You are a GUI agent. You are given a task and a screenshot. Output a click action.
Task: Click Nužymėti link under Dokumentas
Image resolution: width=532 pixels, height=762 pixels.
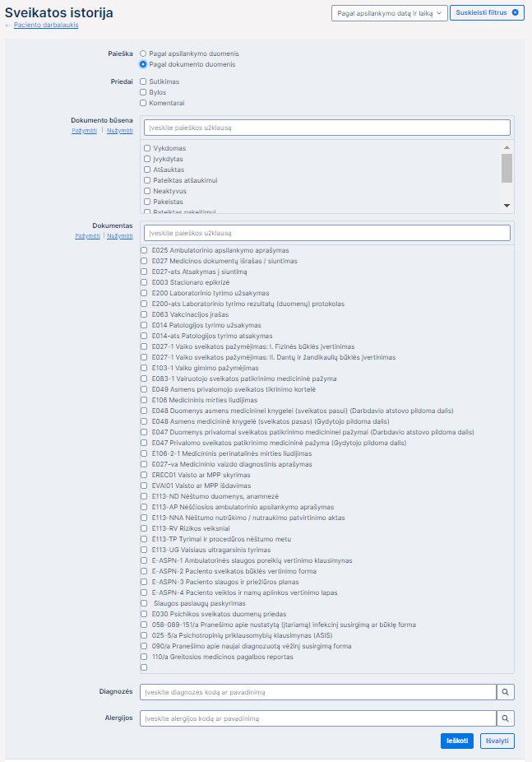tap(119, 236)
